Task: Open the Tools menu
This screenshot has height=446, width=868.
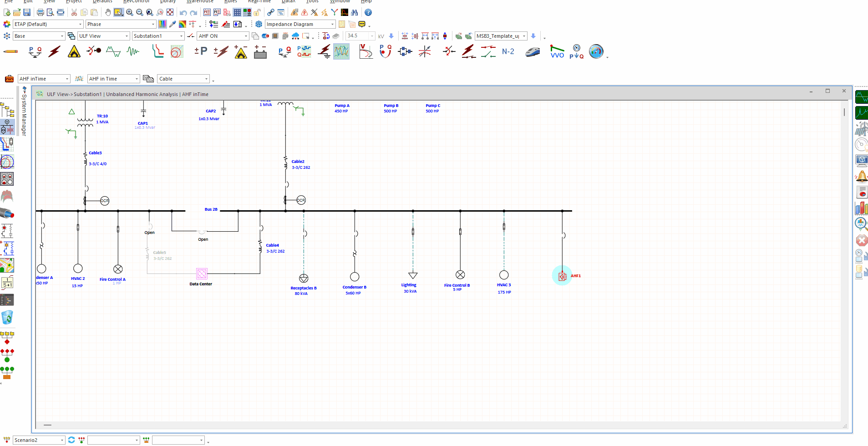Action: pos(312,1)
